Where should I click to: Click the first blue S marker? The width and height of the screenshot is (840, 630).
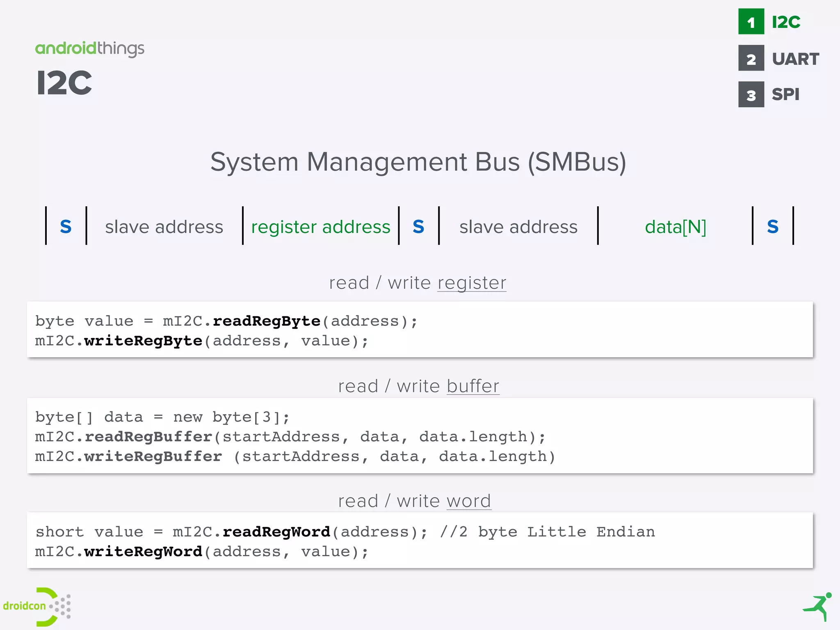pos(66,226)
